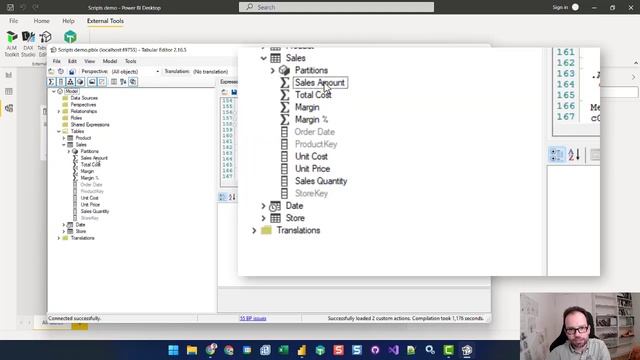Screen dimensions: 640x360
Task: Click the refresh connection icon in Tabular Editor
Action: (61, 71)
